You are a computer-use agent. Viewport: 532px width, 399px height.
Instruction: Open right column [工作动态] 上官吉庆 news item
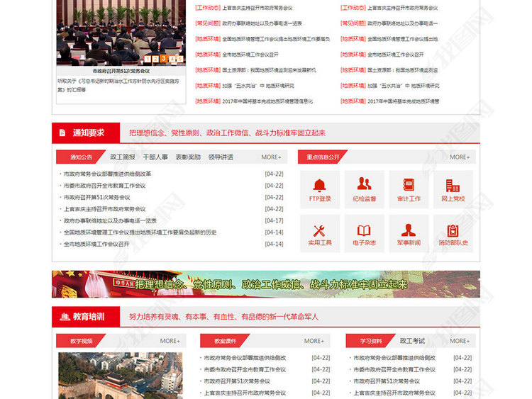(x=389, y=8)
